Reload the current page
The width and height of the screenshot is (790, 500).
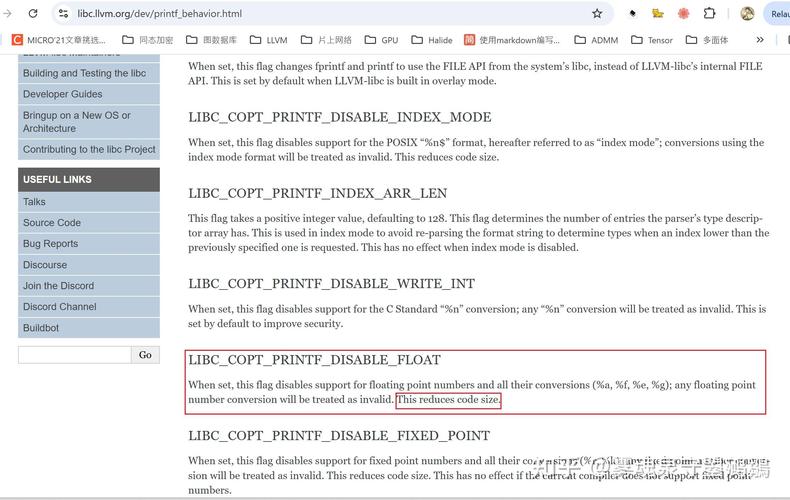(x=33, y=14)
